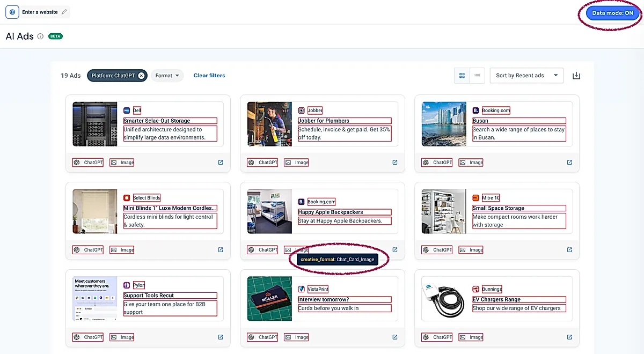
Task: Click the Mini Blinds 1" Luxe Modern headline
Action: 170,208
